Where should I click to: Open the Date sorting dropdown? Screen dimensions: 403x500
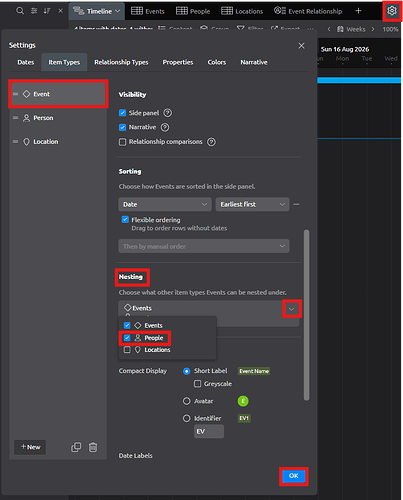point(165,204)
